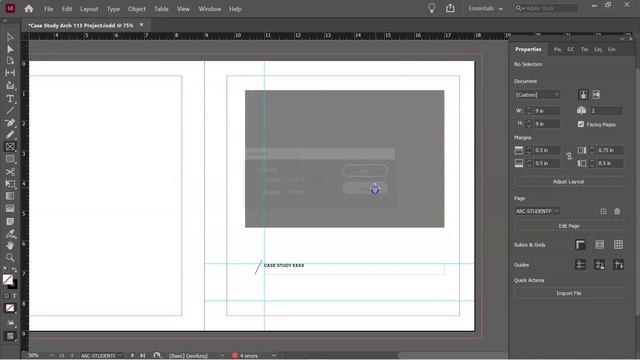Go to next page arrow

132,356
